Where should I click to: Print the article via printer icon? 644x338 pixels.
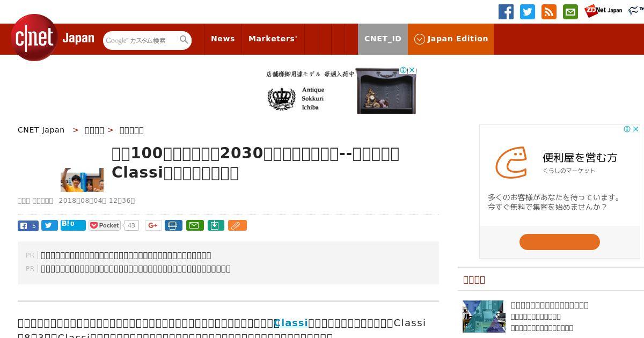(173, 225)
